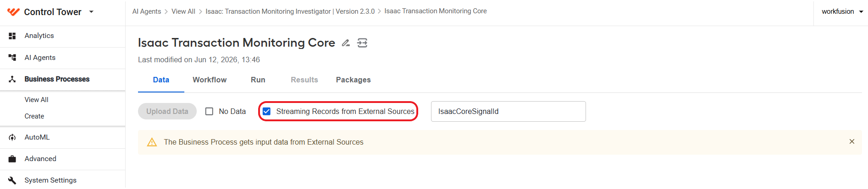Go to View All breadcrumb link

(183, 11)
